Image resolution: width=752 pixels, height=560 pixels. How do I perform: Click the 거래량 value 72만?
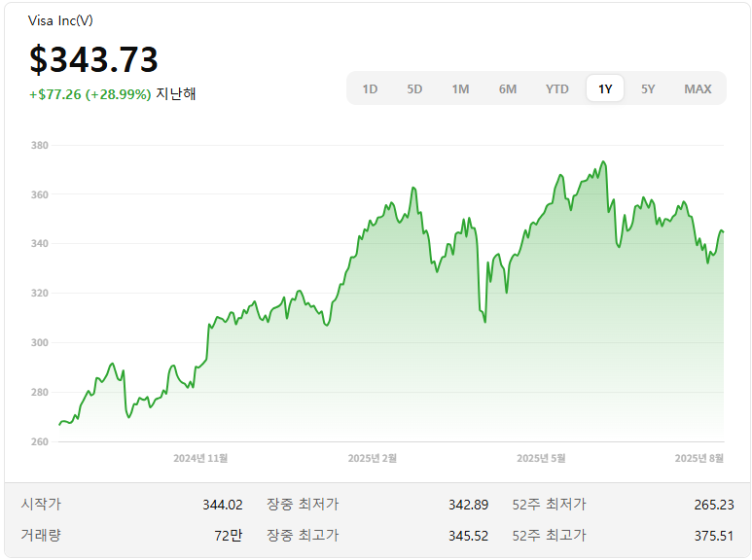click(x=229, y=536)
